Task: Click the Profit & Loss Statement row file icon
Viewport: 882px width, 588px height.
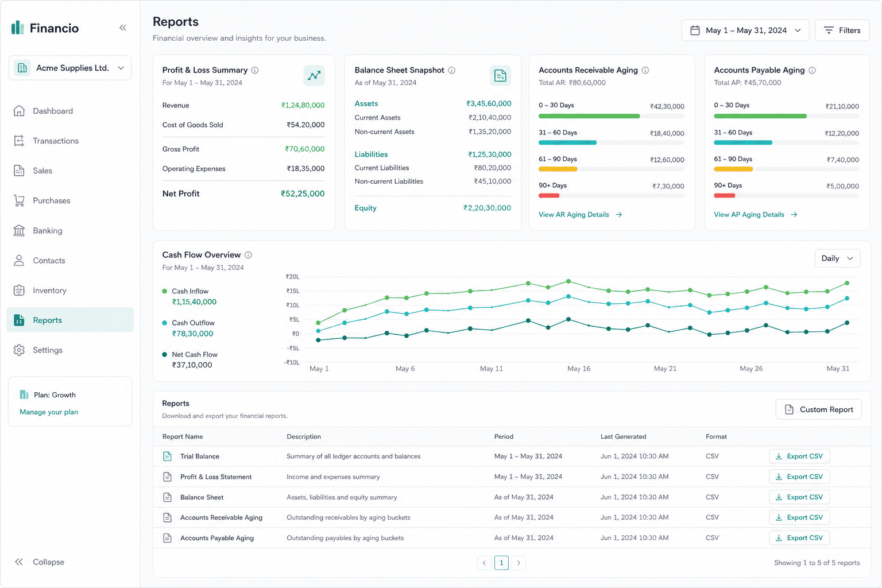Action: (x=168, y=477)
